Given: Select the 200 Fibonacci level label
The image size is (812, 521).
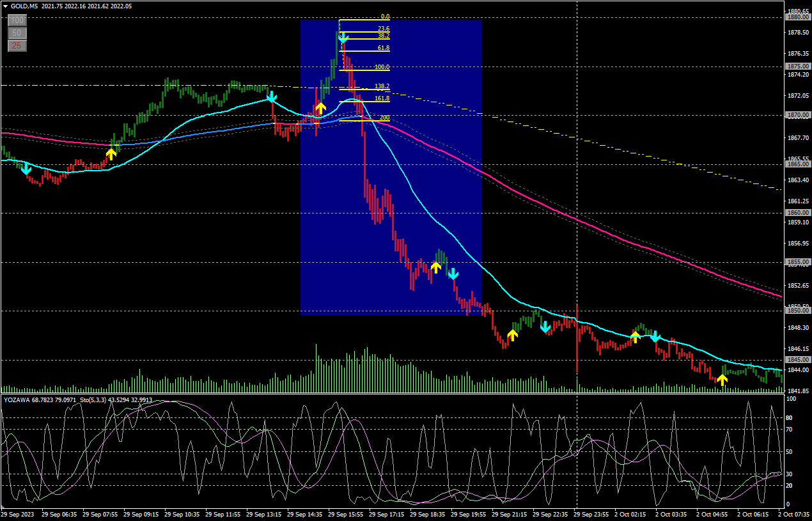Looking at the screenshot, I should [384, 118].
